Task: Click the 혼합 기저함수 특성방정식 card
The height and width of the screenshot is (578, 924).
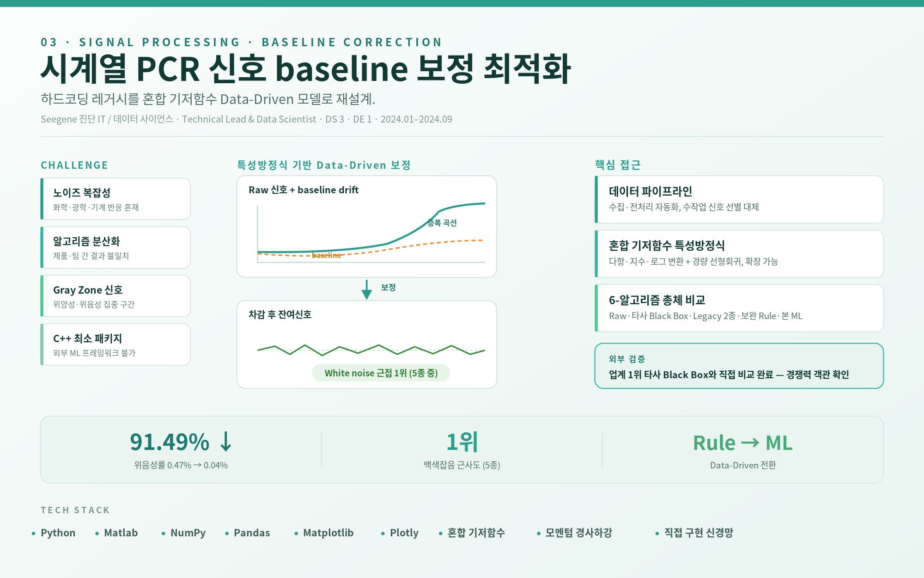Action: coord(739,254)
